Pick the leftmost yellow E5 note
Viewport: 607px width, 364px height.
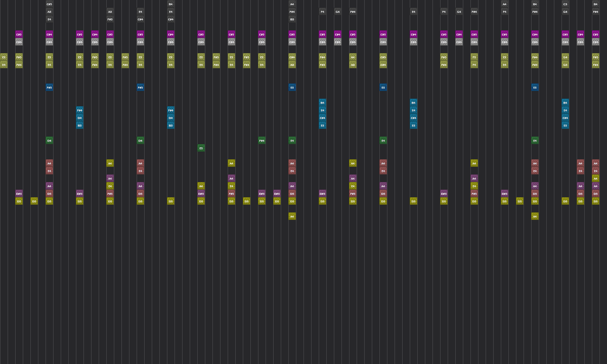[4, 57]
